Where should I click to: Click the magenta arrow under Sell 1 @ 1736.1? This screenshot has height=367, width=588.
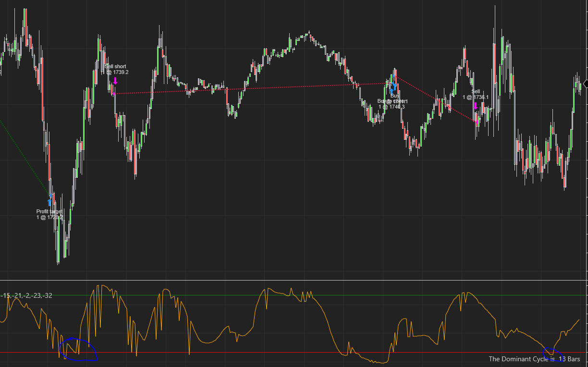(476, 106)
